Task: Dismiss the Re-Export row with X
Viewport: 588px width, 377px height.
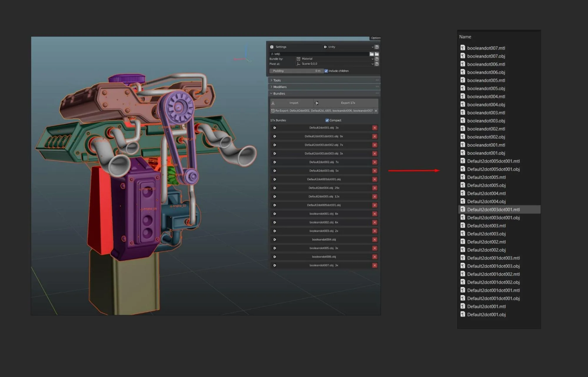Action: click(376, 111)
